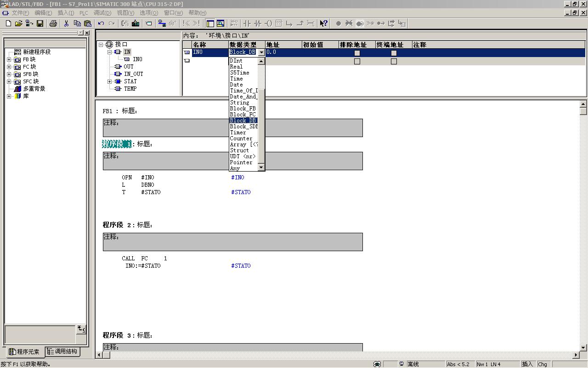Viewport: 588px width, 368px height.
Task: Switch to the 程序元素 tab
Action: [x=25, y=352]
